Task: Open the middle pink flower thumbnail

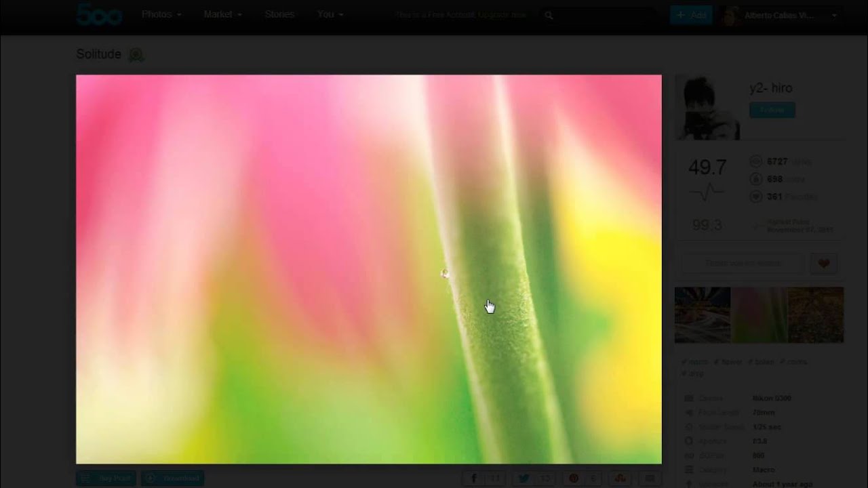Action: pos(759,315)
